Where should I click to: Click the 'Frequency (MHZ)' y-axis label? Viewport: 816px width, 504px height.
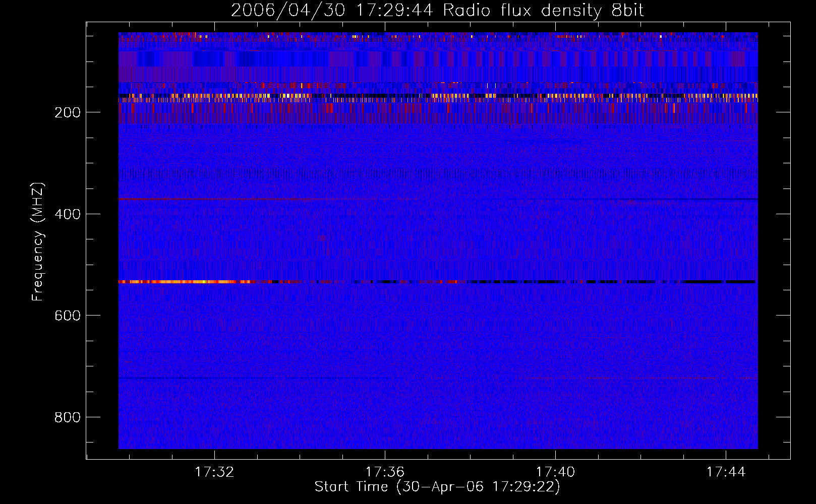pos(38,242)
